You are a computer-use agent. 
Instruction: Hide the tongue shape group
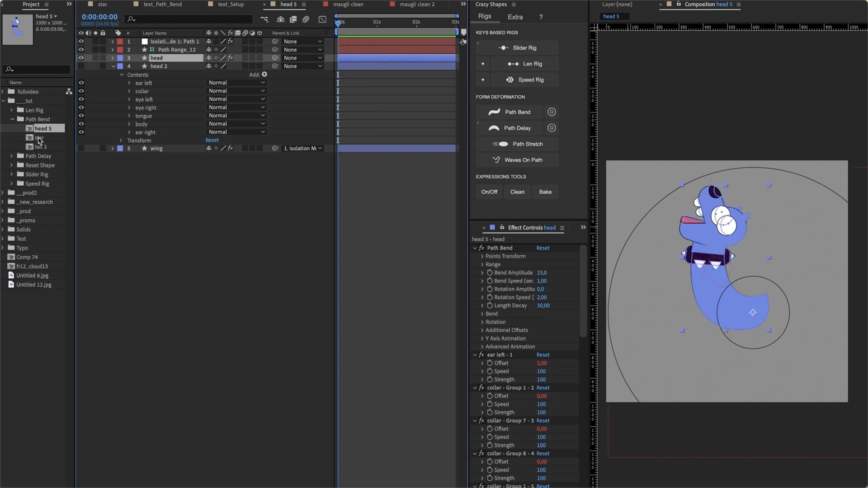(81, 116)
